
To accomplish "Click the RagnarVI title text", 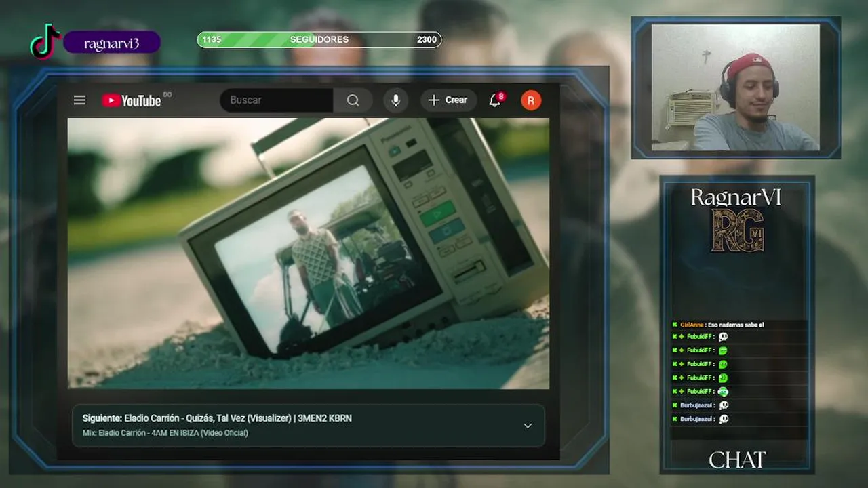I will [x=736, y=197].
